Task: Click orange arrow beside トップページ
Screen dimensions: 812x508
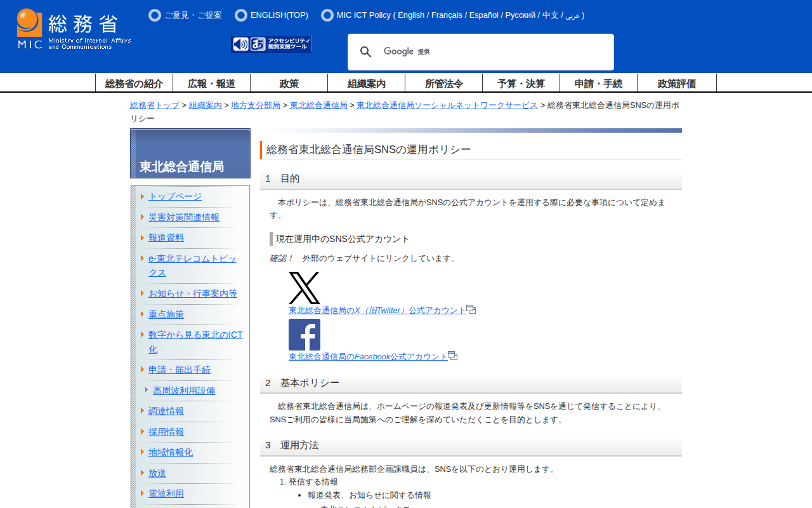Action: coord(143,196)
